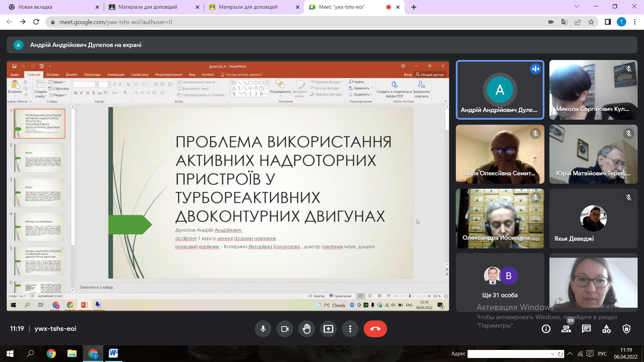Switch to the second Матеріали для доповідей tab

248,7
